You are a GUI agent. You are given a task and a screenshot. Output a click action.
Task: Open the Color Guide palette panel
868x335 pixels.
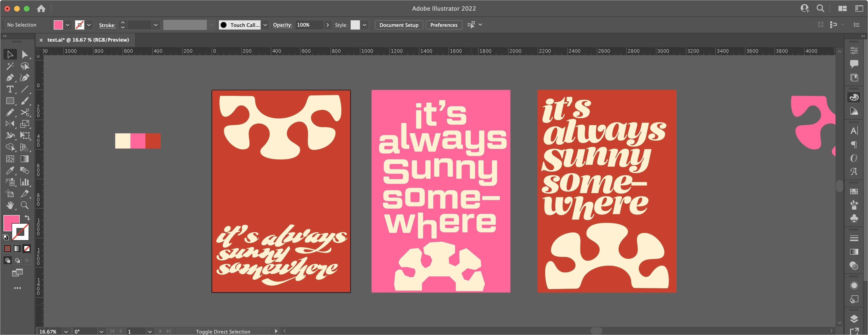[854, 111]
